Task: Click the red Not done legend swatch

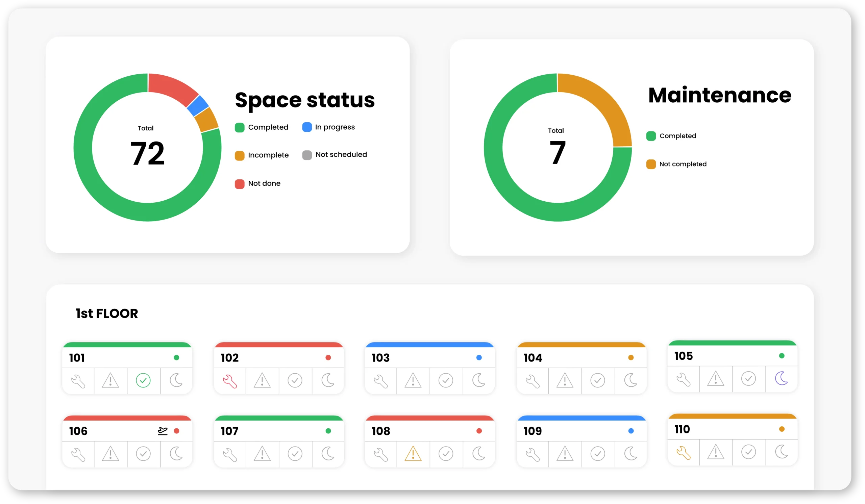Action: pyautogui.click(x=240, y=184)
